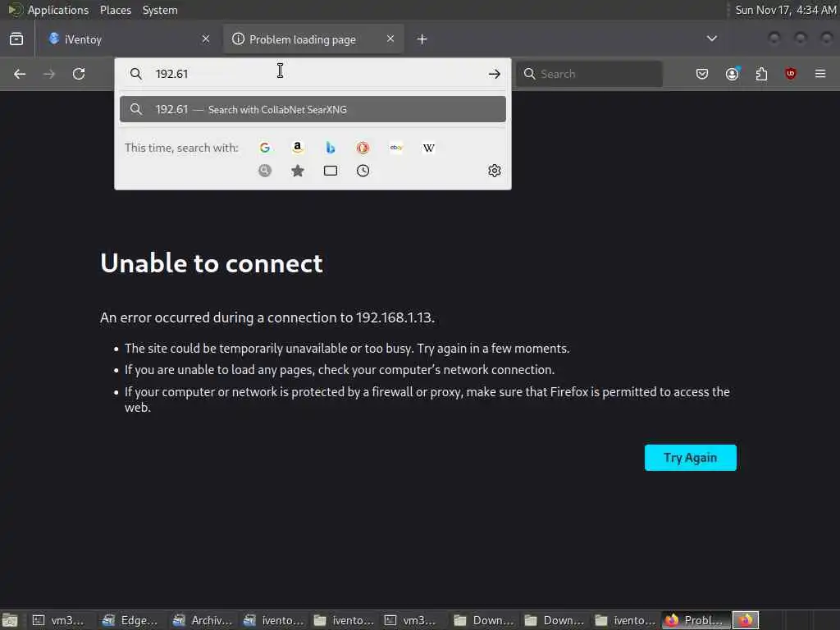Image resolution: width=840 pixels, height=630 pixels.
Task: Open the Firefox hamburger menu
Action: pyautogui.click(x=820, y=74)
